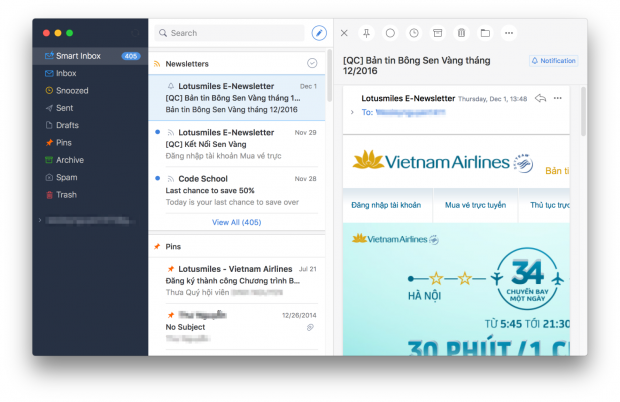Viewport: 620px width, 402px height.
Task: Snooze this email with clock icon
Action: click(414, 33)
